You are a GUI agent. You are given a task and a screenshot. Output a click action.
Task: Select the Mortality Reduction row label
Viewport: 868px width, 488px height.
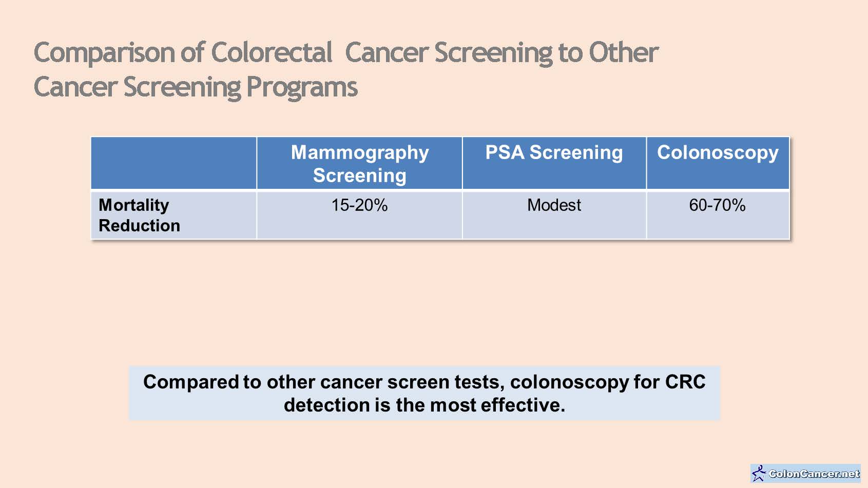[x=139, y=215]
